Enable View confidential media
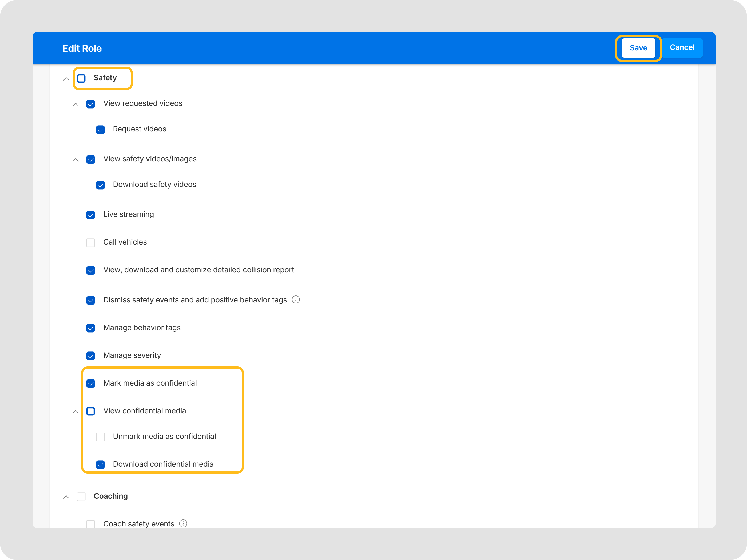This screenshot has height=560, width=747. [x=90, y=411]
